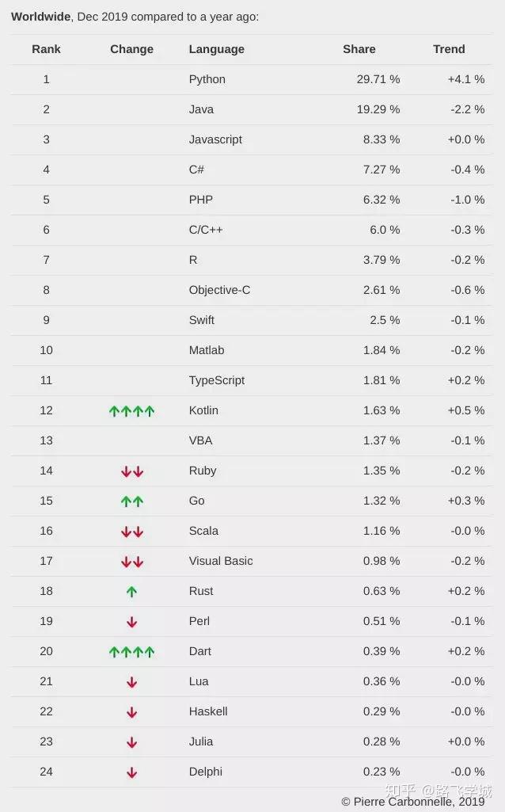Viewport: 505px width, 812px height.
Task: Click Ruby's red down arrows
Action: click(131, 471)
